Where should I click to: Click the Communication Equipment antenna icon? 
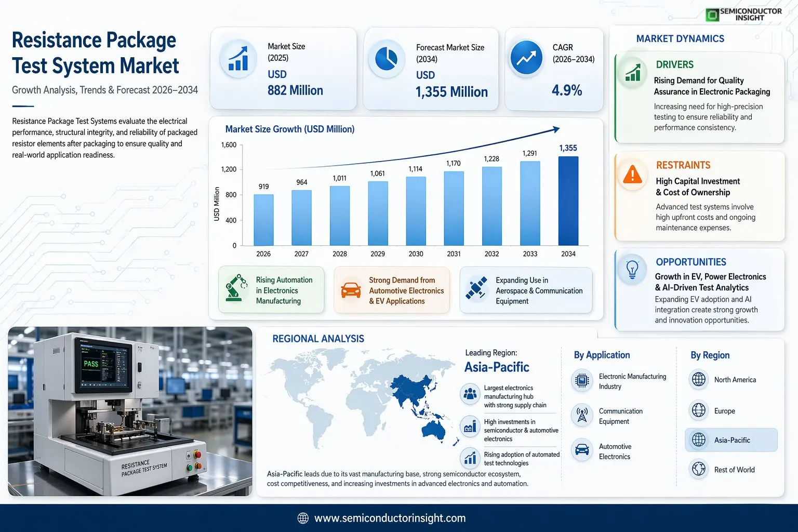[x=582, y=415]
